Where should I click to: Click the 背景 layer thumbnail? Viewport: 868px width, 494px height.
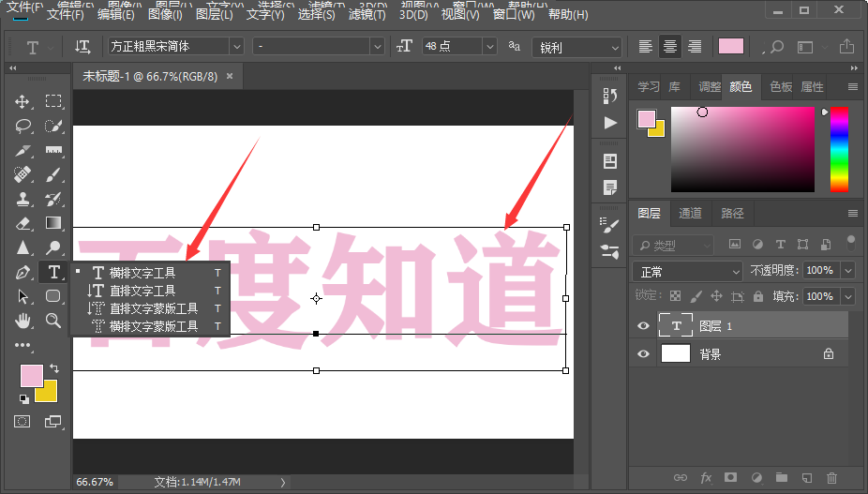(x=675, y=353)
